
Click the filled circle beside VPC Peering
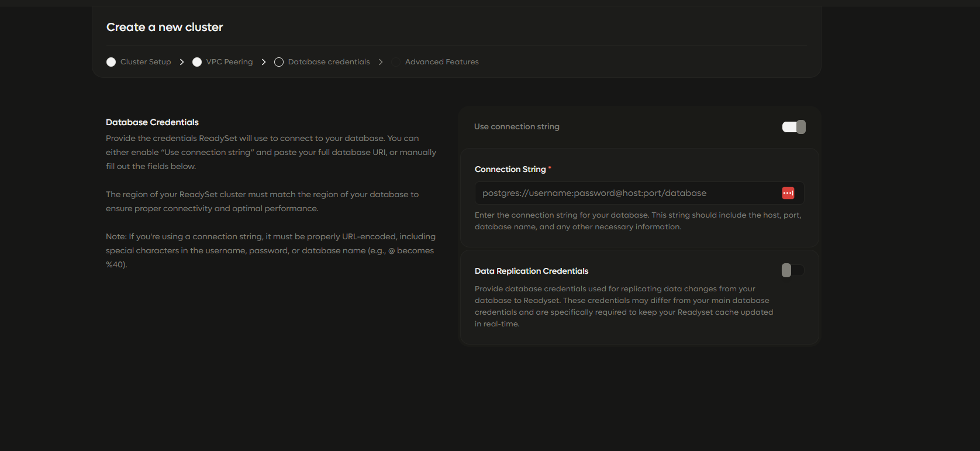(197, 62)
